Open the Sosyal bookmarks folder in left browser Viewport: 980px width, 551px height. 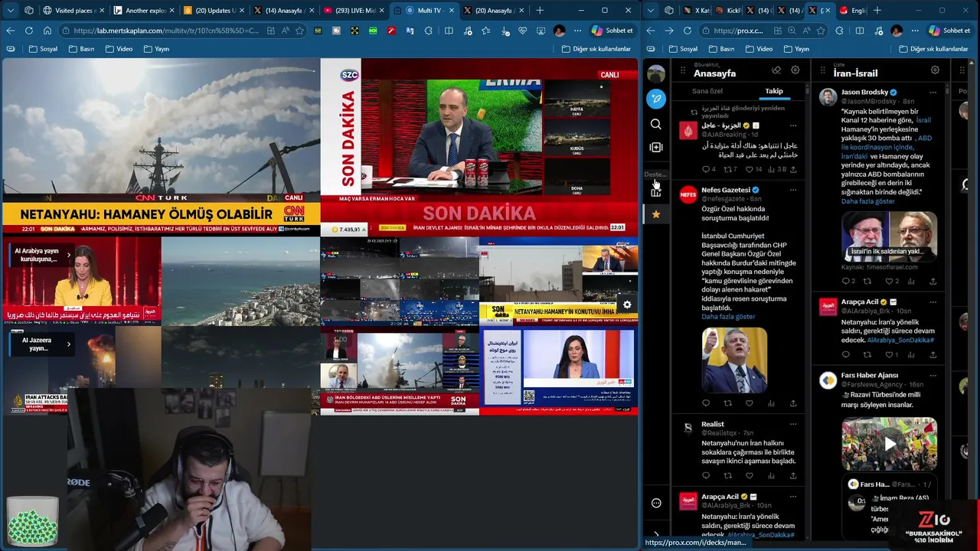(x=43, y=48)
